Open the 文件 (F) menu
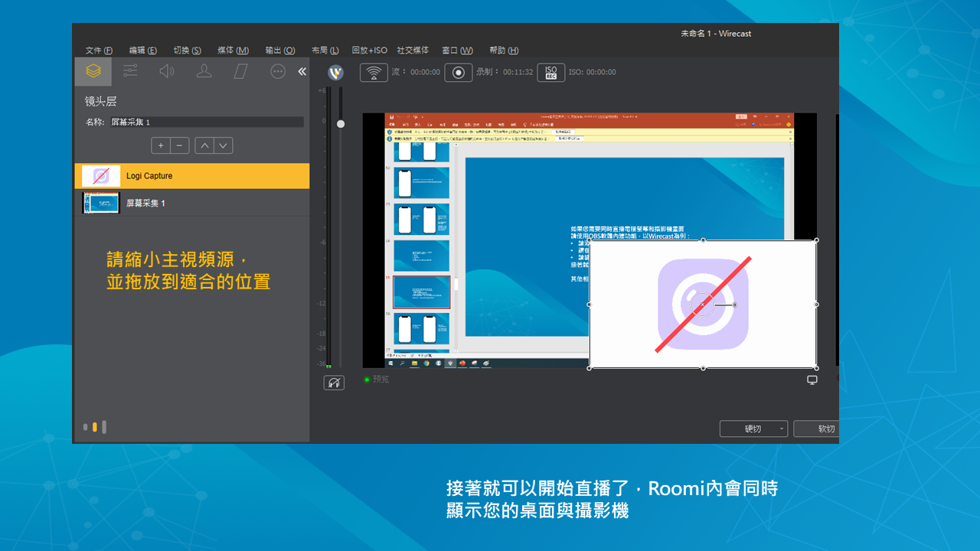The image size is (980, 551). tap(99, 51)
